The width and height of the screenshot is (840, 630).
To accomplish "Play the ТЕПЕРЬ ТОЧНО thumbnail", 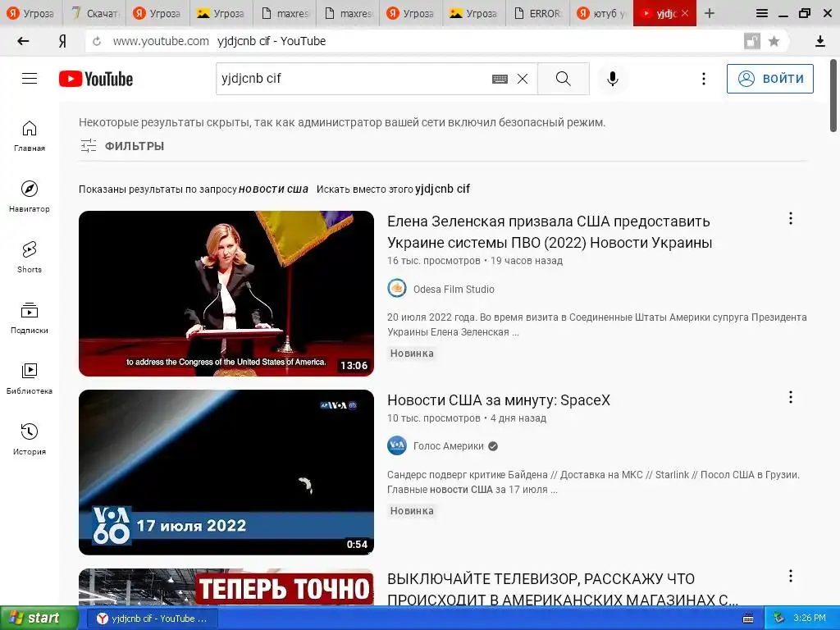I will point(226,587).
